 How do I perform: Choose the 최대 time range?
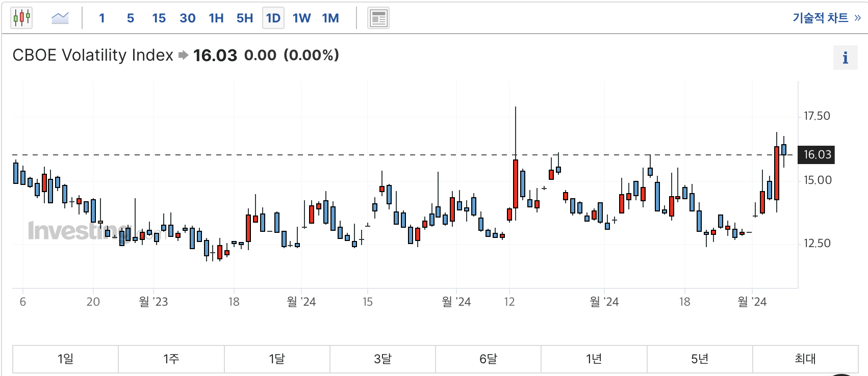click(x=805, y=359)
